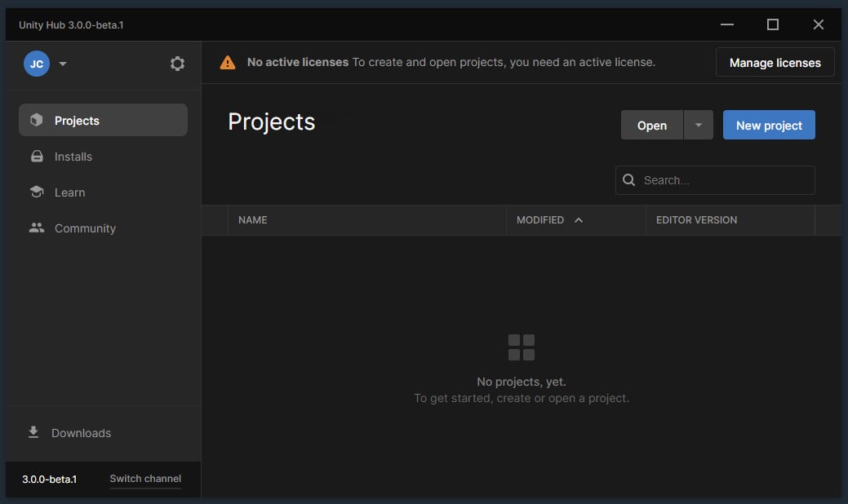Click the 'No active licenses' warning text
The width and height of the screenshot is (848, 504).
click(297, 62)
